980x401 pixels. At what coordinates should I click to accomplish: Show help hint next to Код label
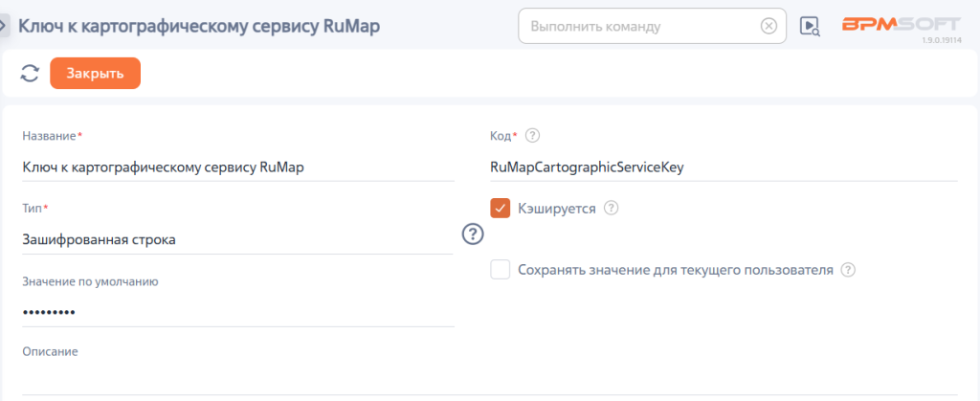coord(532,135)
